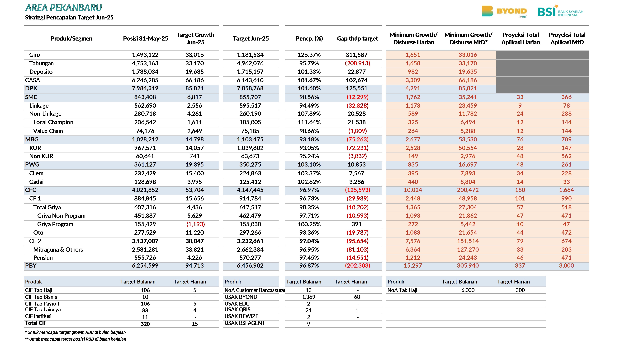
Task: Click the Produk/Segmen column header
Action: pyautogui.click(x=71, y=38)
